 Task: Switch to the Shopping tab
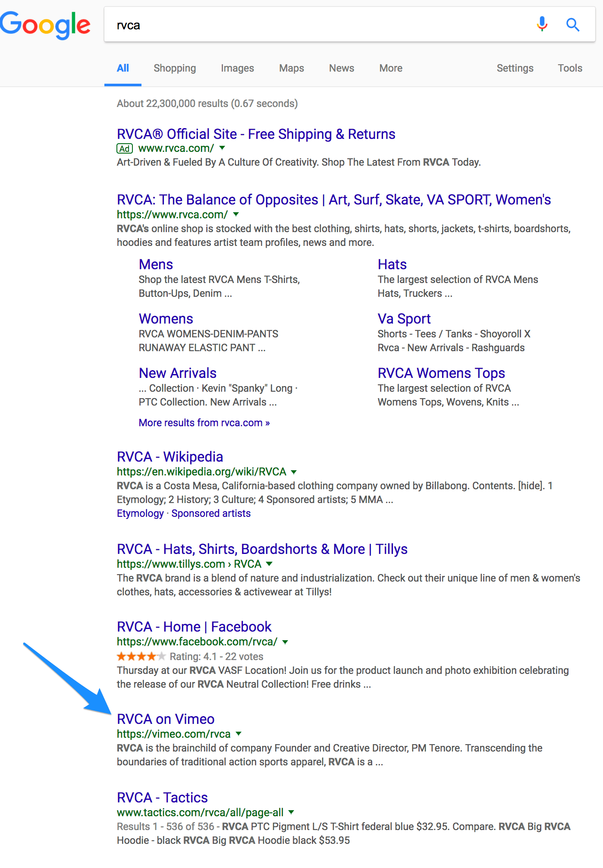click(175, 68)
